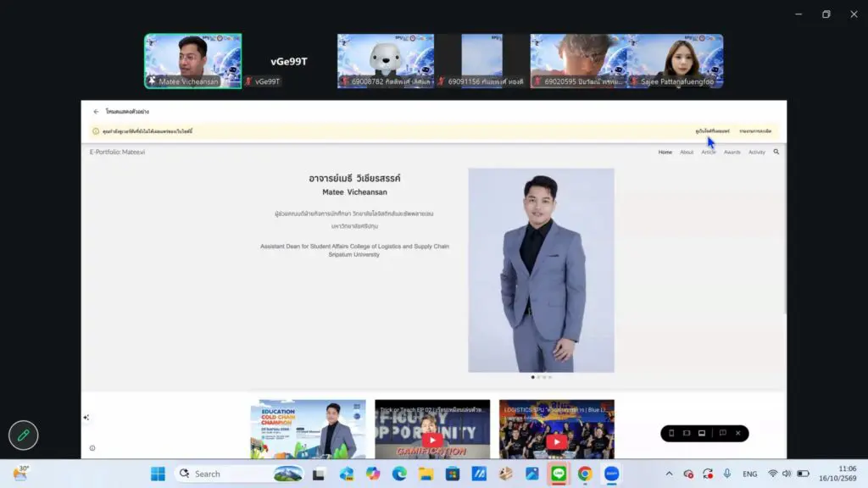This screenshot has width=868, height=488.
Task: Open the site search magnifier icon
Action: pyautogui.click(x=776, y=152)
